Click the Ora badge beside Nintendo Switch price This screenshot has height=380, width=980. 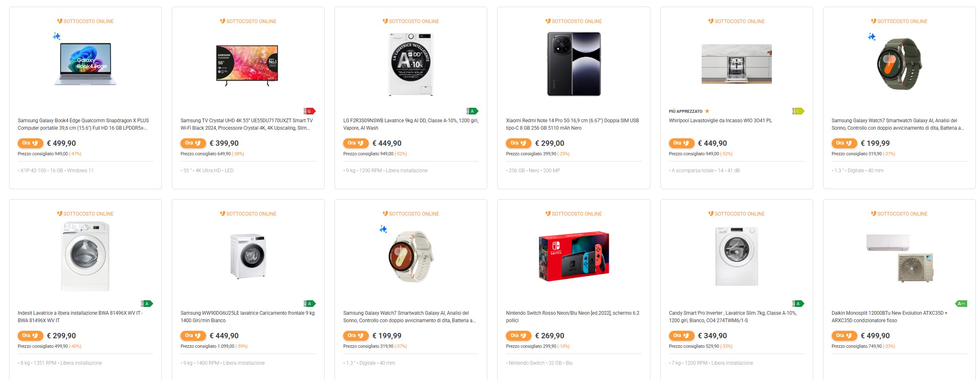coord(518,336)
